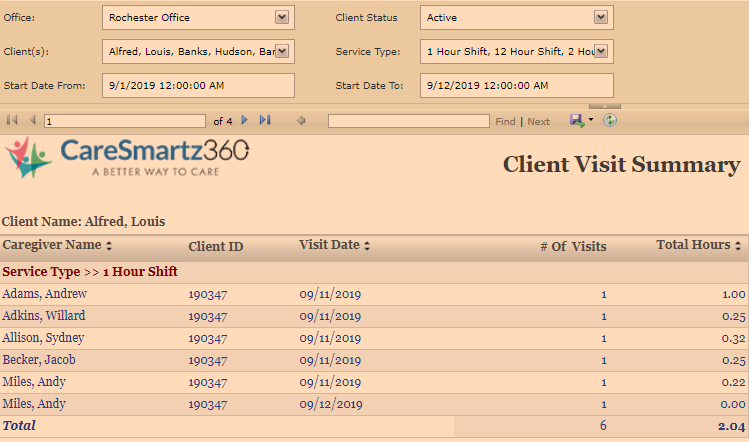Click the Start Date From field
The width and height of the screenshot is (749, 442).
coord(198,86)
